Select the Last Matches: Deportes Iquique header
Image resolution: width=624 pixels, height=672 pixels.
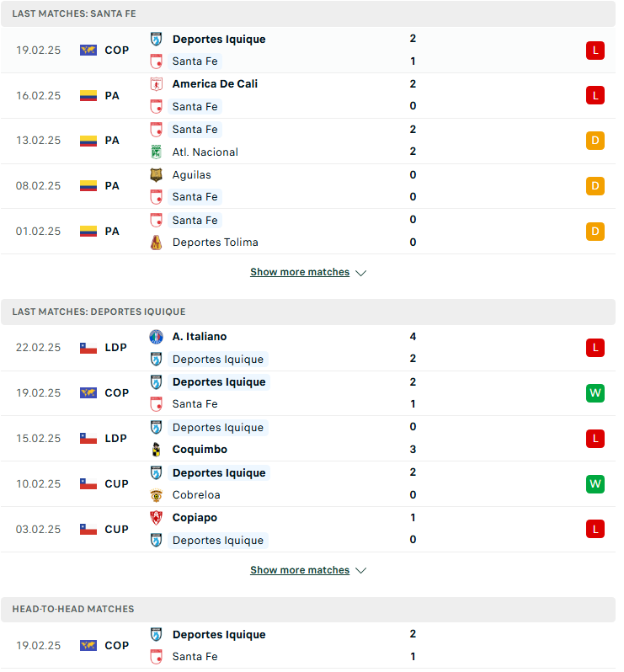308,312
